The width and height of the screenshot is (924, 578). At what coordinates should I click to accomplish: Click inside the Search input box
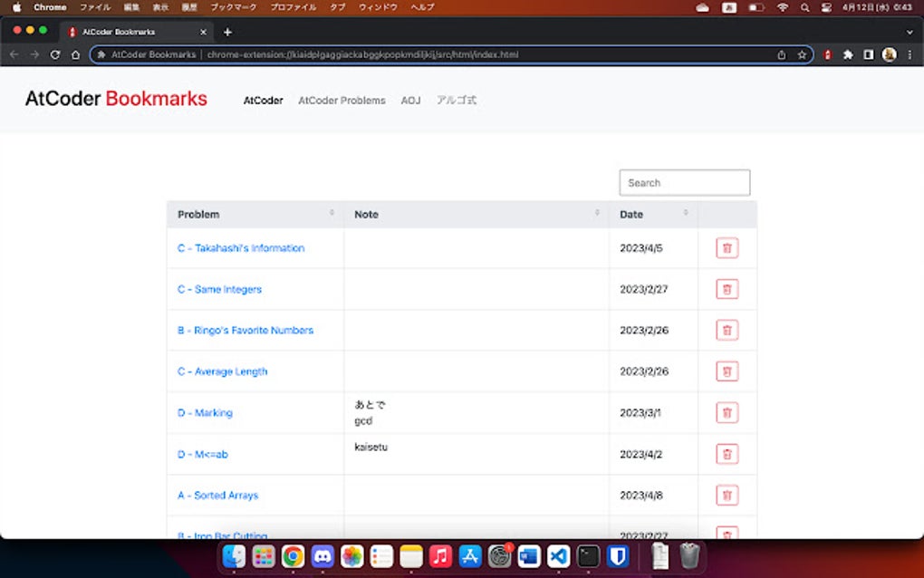(684, 182)
